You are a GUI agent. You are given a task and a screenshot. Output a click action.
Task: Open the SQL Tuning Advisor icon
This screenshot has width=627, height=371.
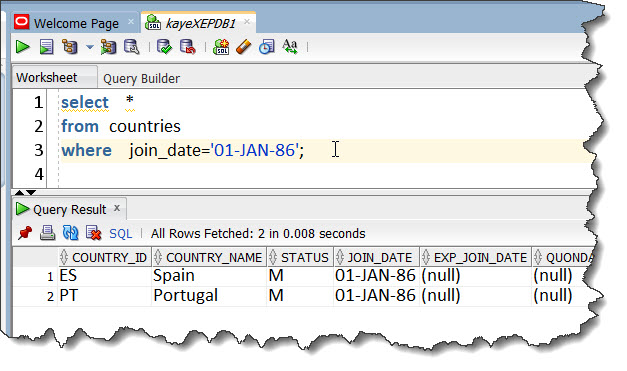point(132,47)
